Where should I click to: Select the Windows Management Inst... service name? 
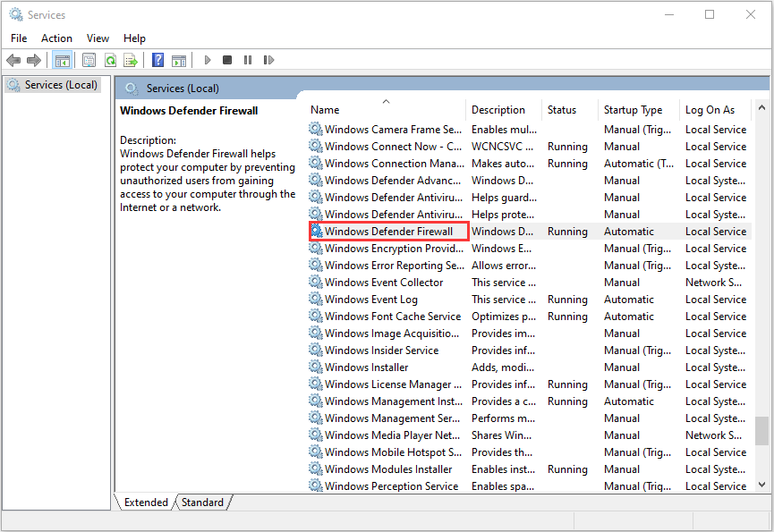click(394, 401)
